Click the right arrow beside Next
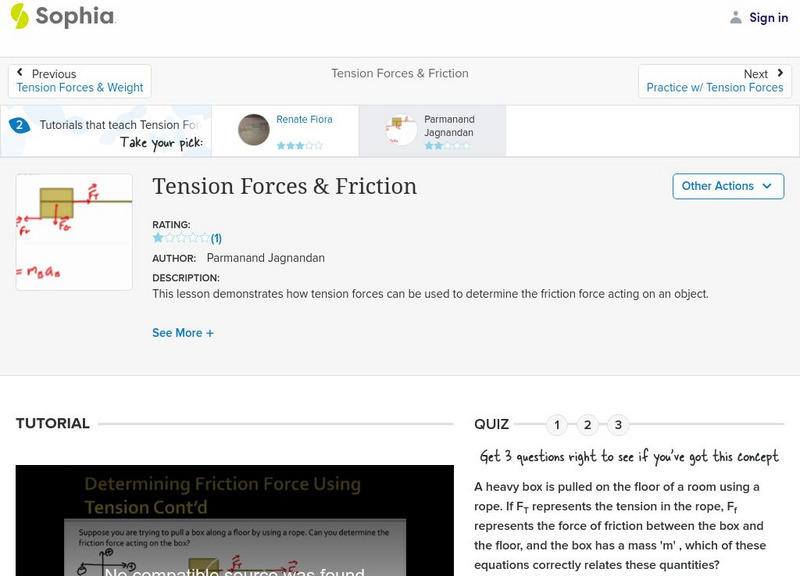800x576 pixels. [780, 71]
